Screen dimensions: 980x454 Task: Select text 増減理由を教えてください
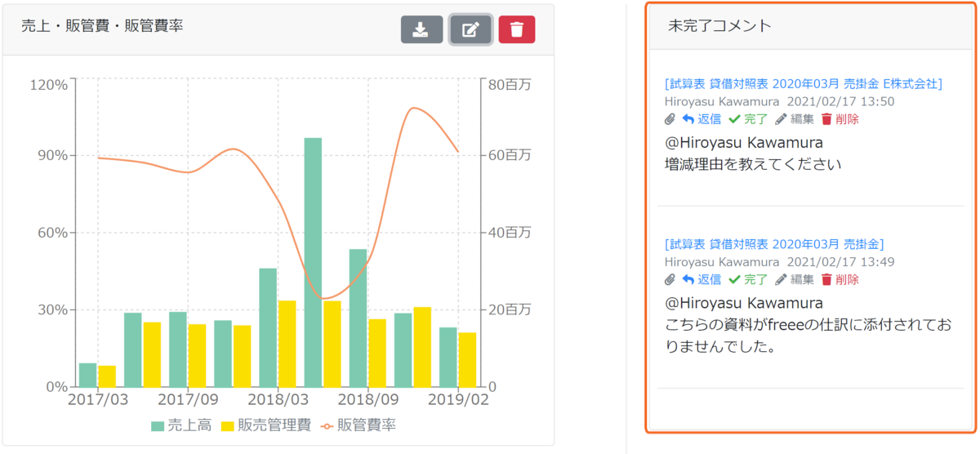click(x=753, y=164)
